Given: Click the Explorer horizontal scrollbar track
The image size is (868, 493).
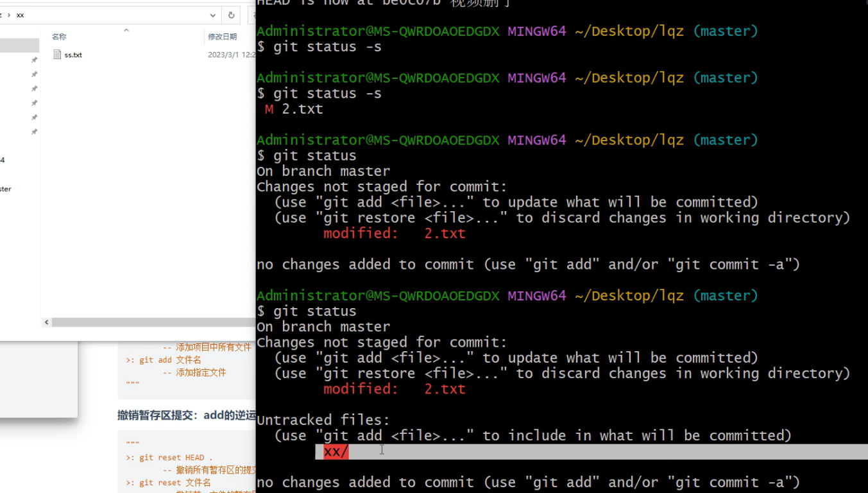Looking at the screenshot, I should pyautogui.click(x=153, y=322).
